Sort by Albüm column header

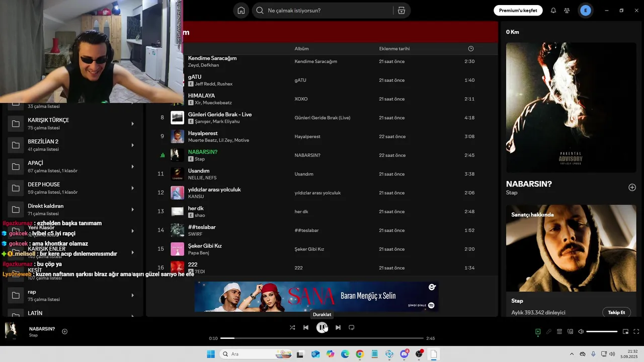click(x=301, y=49)
